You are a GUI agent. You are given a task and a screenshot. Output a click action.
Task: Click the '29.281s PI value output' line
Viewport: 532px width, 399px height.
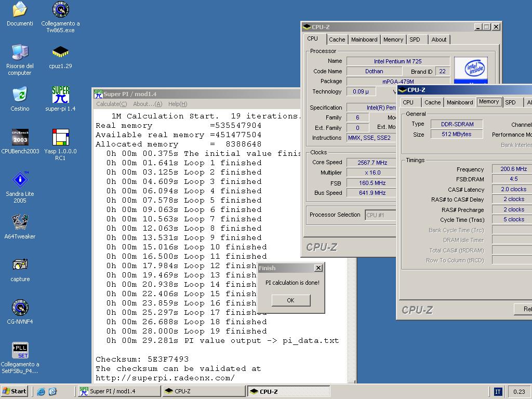(222, 340)
